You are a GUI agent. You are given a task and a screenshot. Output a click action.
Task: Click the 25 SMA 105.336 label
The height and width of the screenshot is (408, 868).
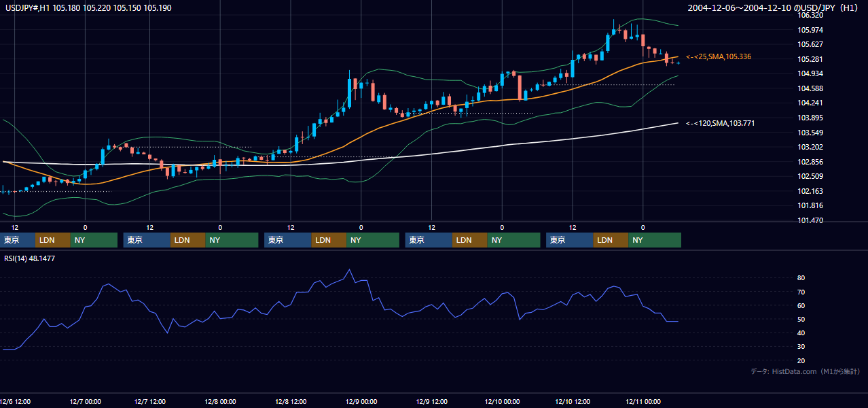point(719,56)
